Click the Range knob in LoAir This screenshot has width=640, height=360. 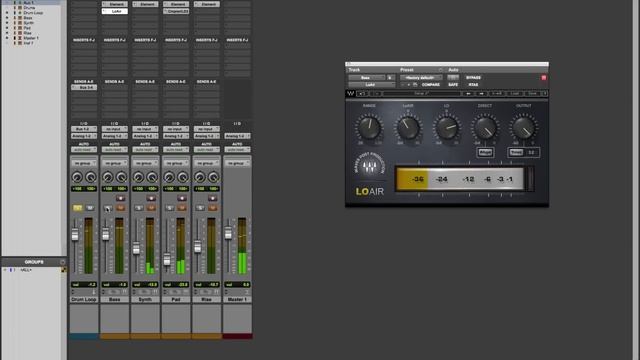(369, 128)
